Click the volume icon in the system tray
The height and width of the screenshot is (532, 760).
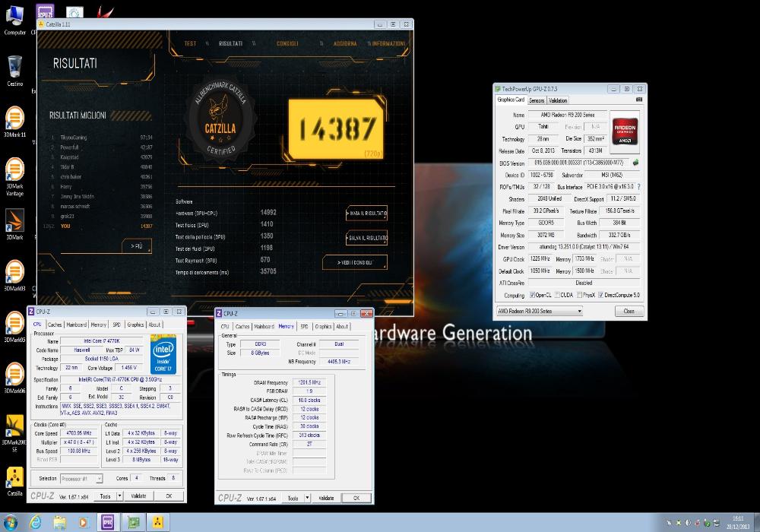[688, 524]
